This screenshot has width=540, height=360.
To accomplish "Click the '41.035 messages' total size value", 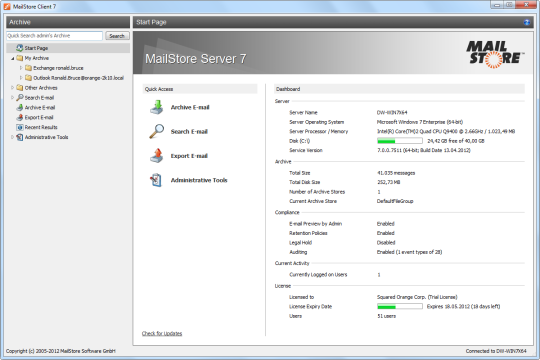I will click(396, 173).
